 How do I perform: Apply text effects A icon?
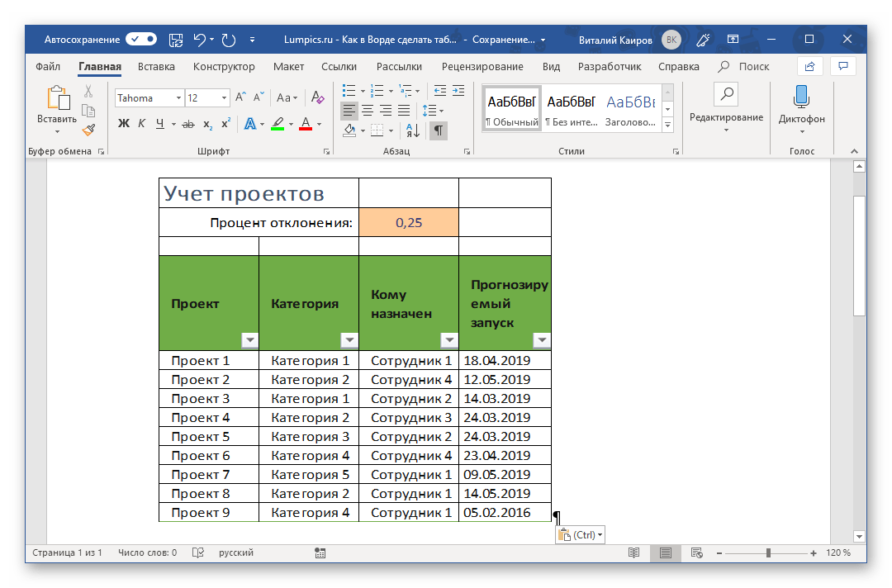coord(250,123)
